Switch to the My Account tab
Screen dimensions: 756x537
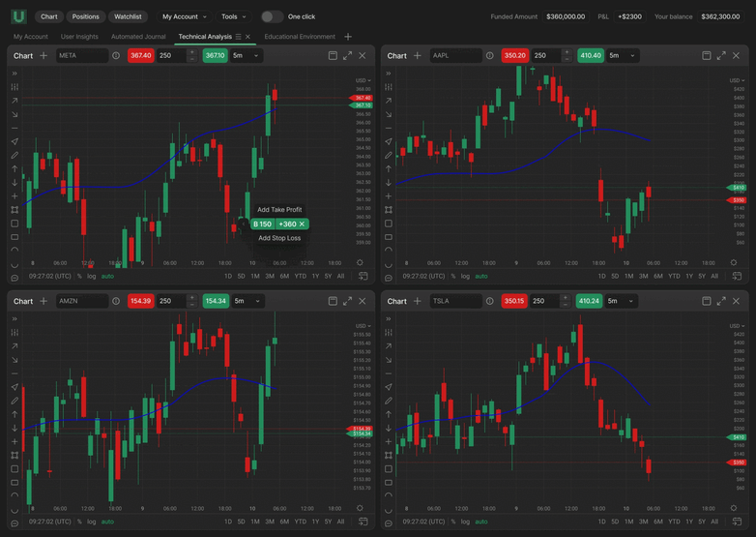[x=31, y=37]
